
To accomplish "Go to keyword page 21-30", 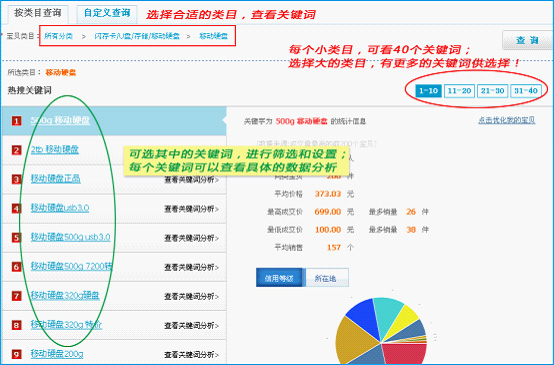I will click(x=493, y=91).
